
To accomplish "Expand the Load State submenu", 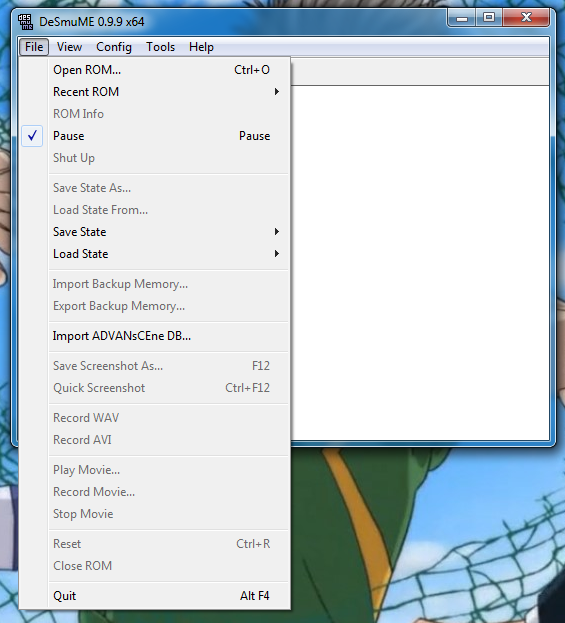I will 155,254.
